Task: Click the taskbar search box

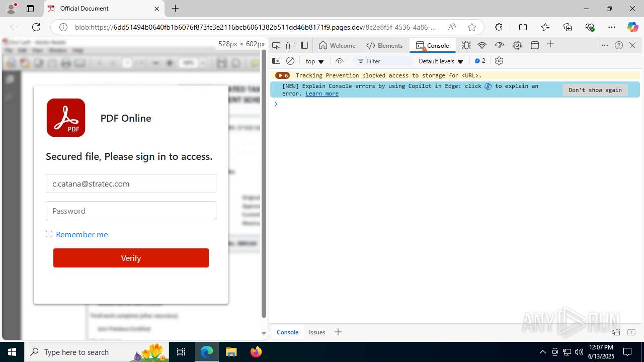Action: tap(97, 352)
